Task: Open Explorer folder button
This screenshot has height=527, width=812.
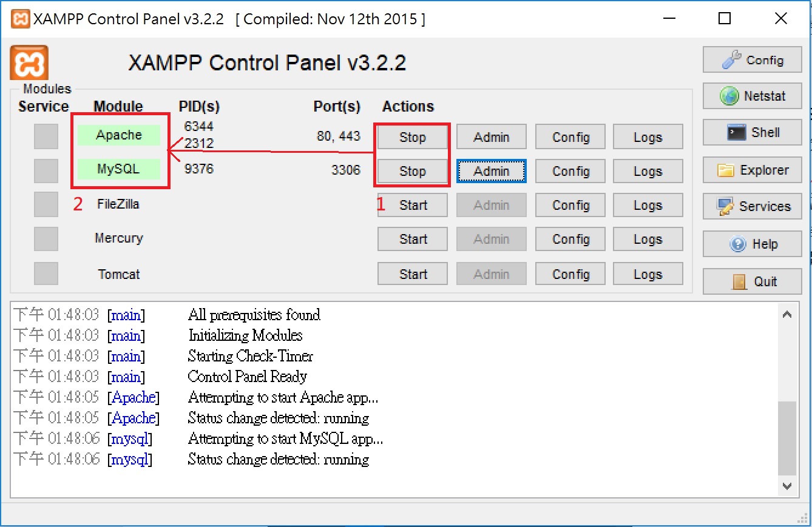Action: (x=752, y=170)
